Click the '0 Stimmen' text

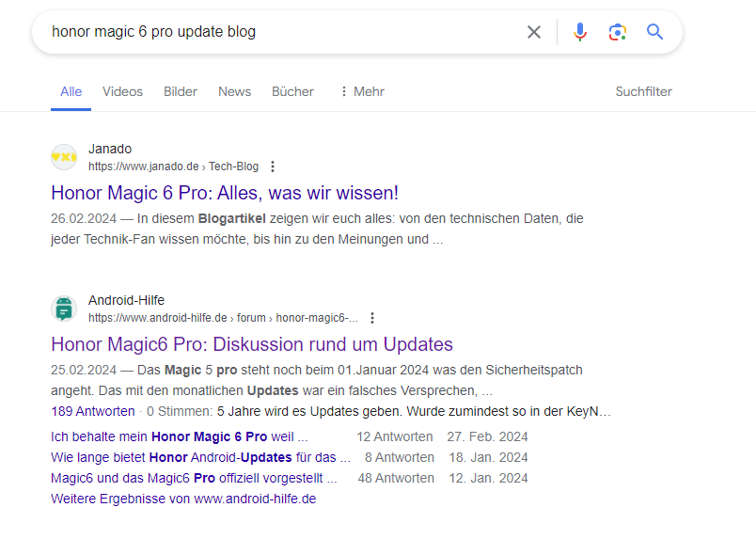pos(180,412)
